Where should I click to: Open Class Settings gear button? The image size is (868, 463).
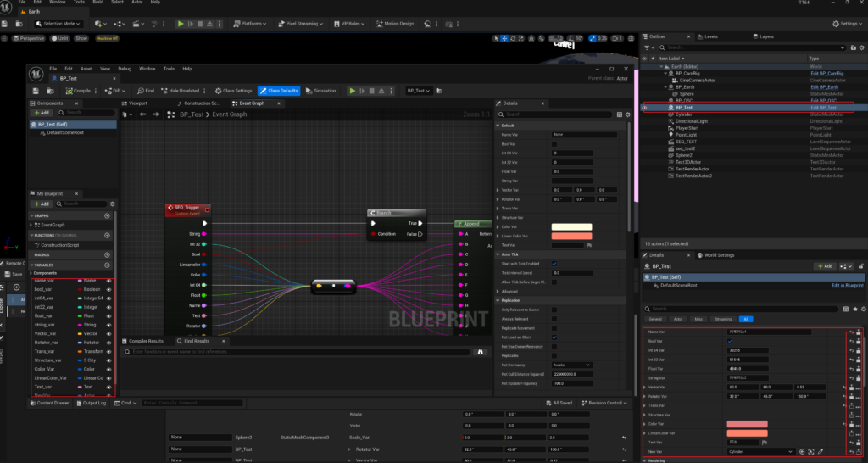pyautogui.click(x=234, y=91)
